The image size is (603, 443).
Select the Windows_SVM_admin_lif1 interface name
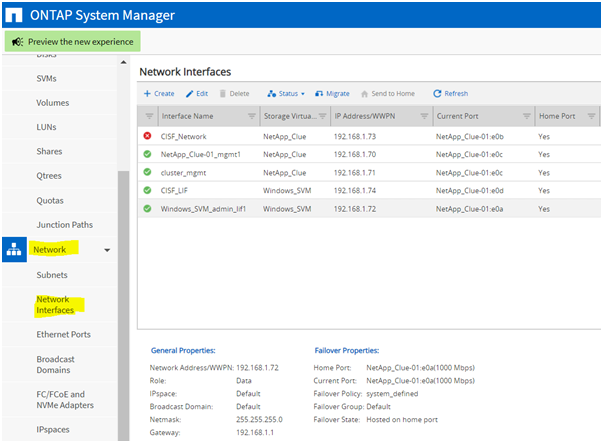[203, 209]
